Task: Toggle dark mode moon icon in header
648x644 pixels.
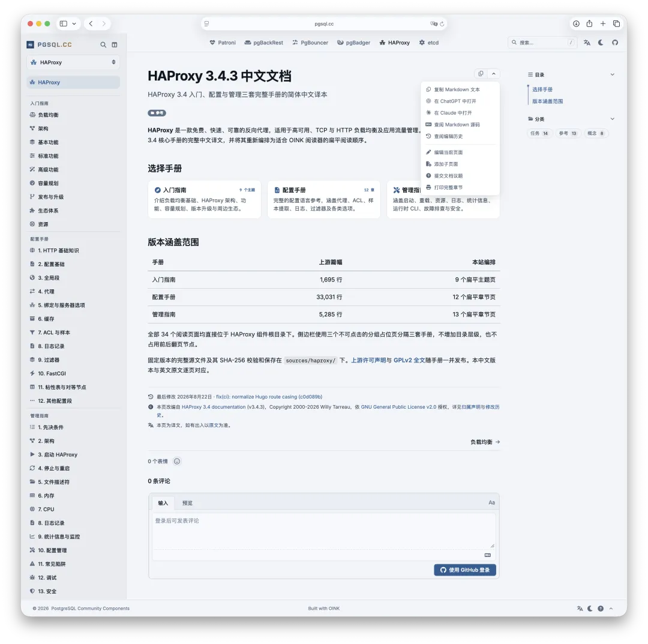Action: (x=601, y=43)
